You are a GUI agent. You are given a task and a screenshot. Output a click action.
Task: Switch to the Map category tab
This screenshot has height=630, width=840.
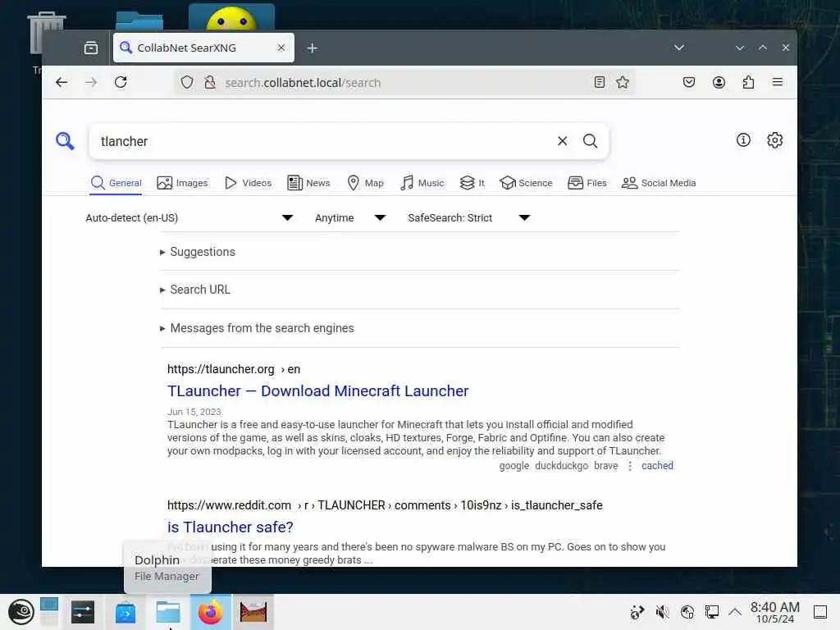point(365,183)
